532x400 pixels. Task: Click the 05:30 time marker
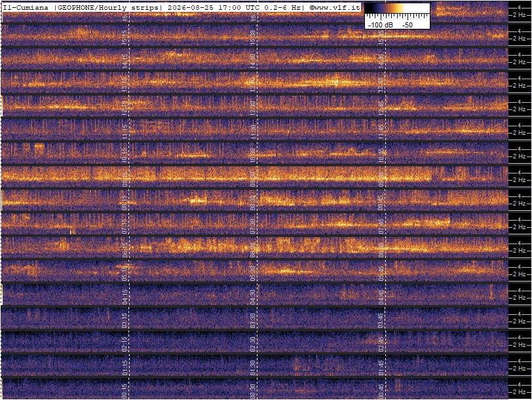pos(253,273)
